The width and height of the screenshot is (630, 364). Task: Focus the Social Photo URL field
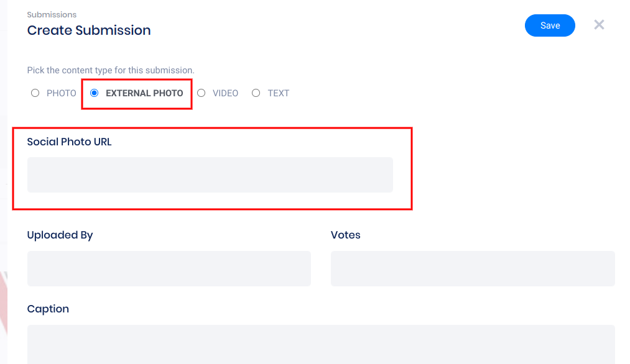(210, 175)
